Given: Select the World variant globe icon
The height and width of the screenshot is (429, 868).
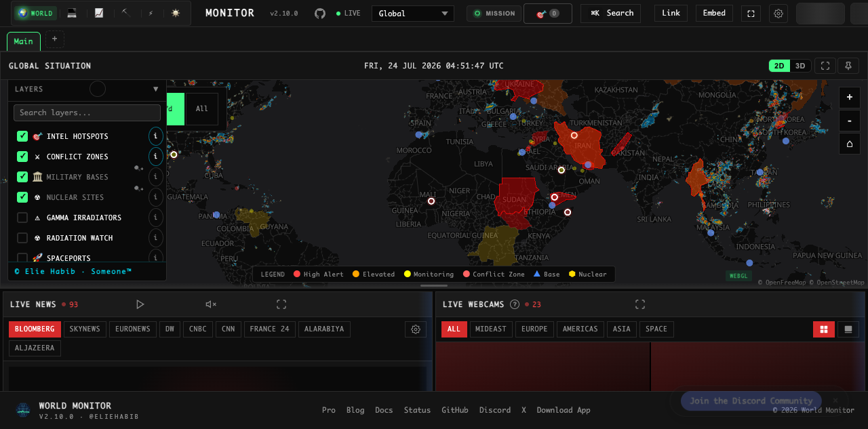Looking at the screenshot, I should tap(35, 13).
